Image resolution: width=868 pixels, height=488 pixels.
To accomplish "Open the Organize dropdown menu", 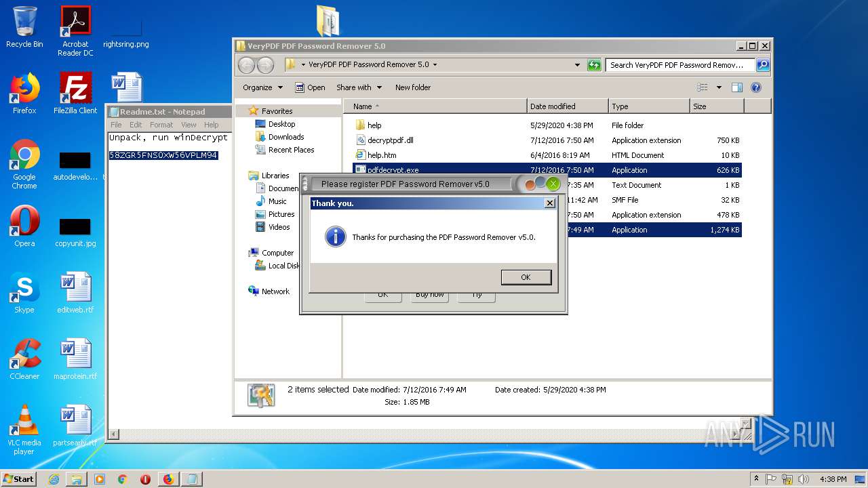I will (262, 87).
